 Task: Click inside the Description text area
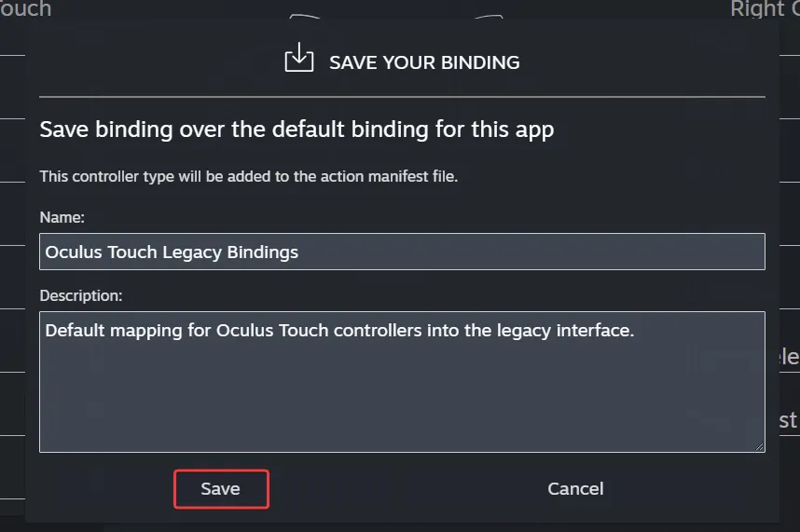click(x=402, y=391)
